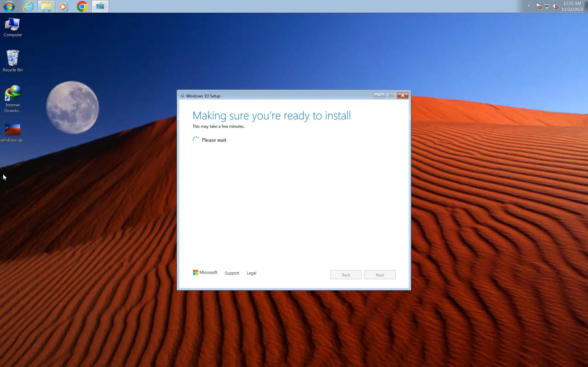Open Internet Download Manager shortcut

pos(13,98)
